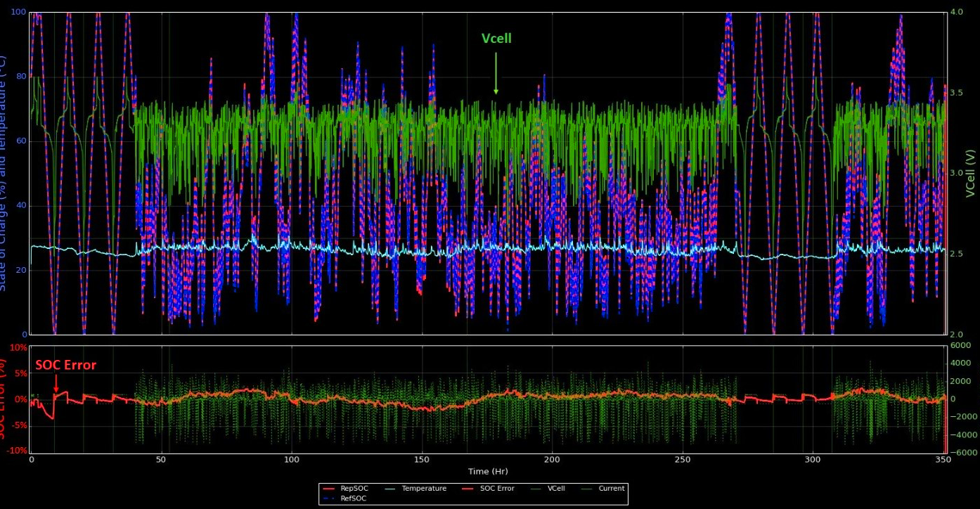Viewport: 980px width, 509px height.
Task: Click the 50 tick on the time axis
Action: coord(162,459)
